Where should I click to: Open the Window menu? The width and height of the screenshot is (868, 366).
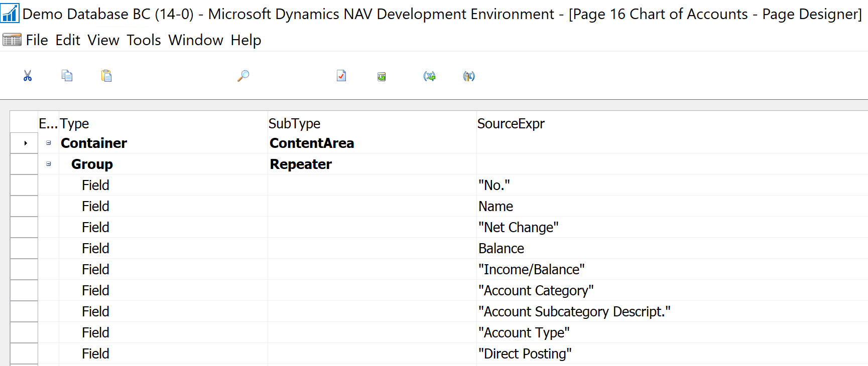tap(196, 40)
